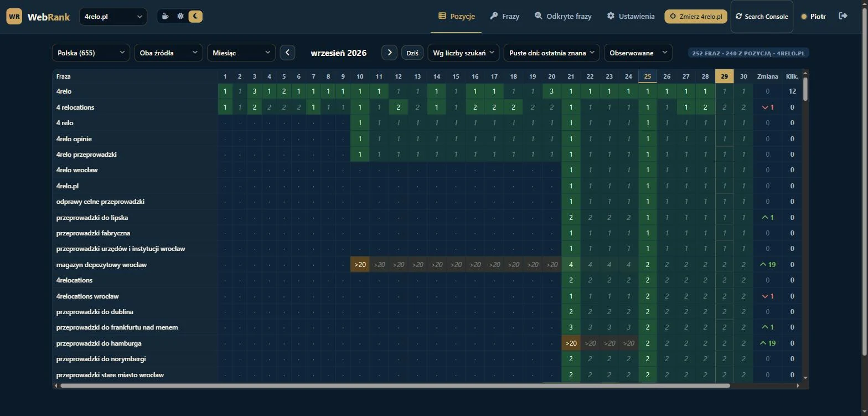Expand the Oba źródła source dropdown
This screenshot has width=868, height=416.
click(168, 53)
